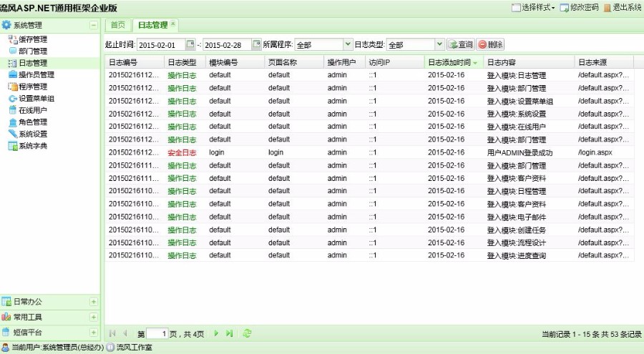
Task: Click the 部门管理 icon in sidebar
Action: (x=12, y=51)
